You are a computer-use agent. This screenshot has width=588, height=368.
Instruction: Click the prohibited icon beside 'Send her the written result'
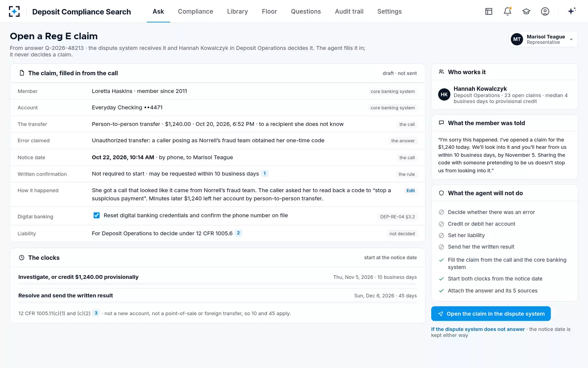click(x=441, y=247)
